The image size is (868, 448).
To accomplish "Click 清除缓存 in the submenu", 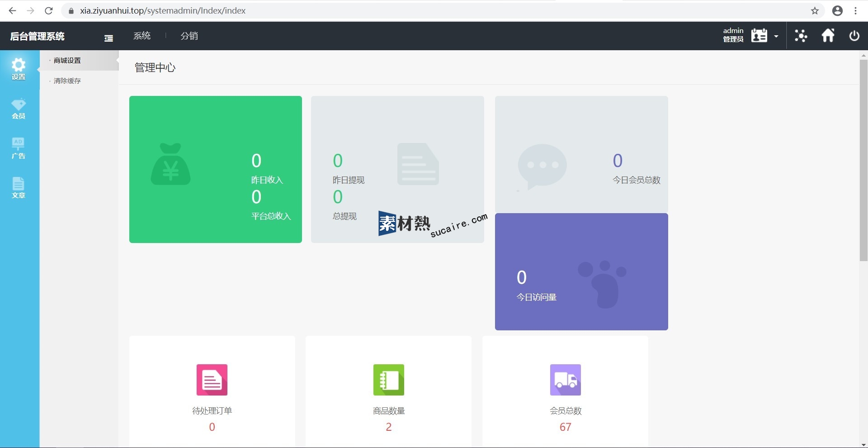I will coord(67,81).
